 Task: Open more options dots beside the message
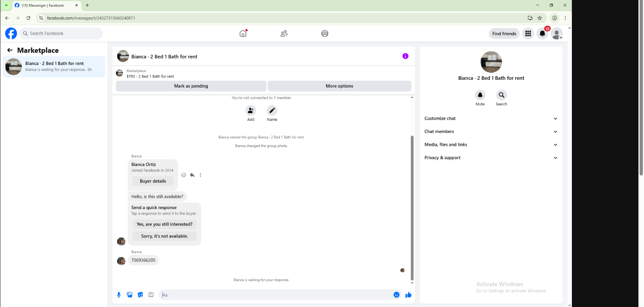coord(200,175)
